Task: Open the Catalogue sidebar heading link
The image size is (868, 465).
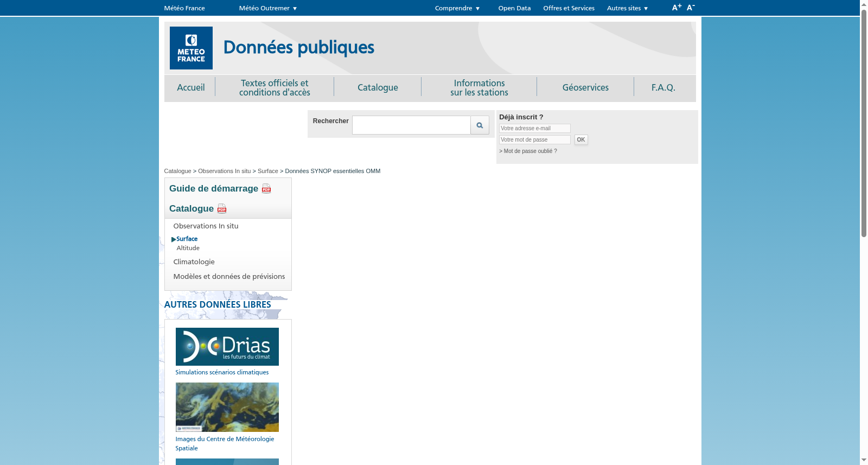Action: (192, 208)
